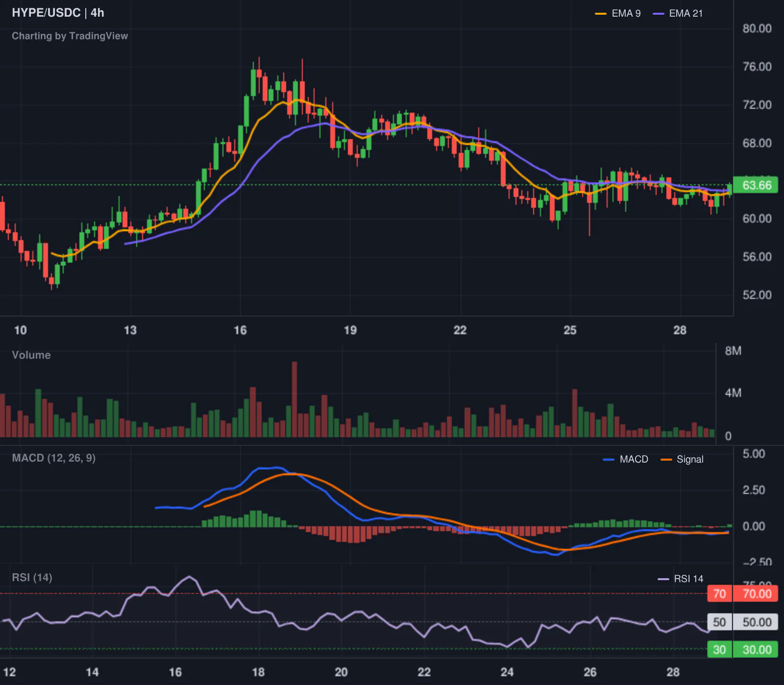Select the EMA 21 legend label

click(x=686, y=14)
